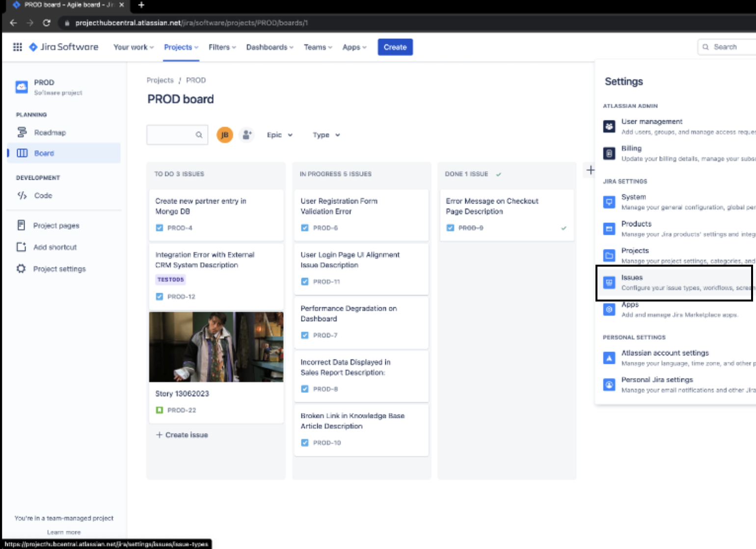Expand the Dashboards menu
Screen dimensions: 756x549
tap(270, 47)
